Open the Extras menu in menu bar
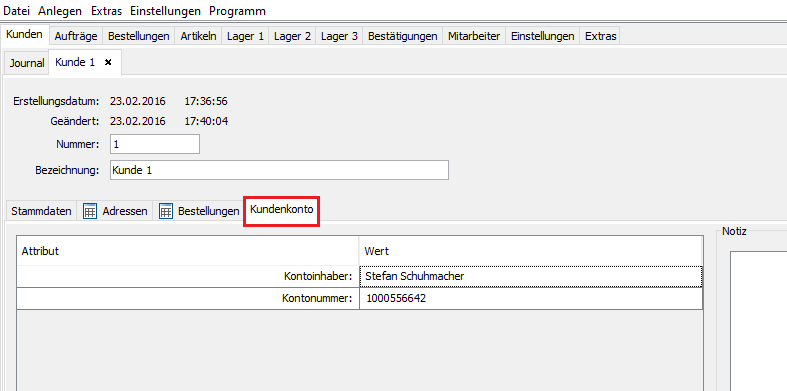Image resolution: width=787 pixels, height=391 pixels. pyautogui.click(x=106, y=11)
